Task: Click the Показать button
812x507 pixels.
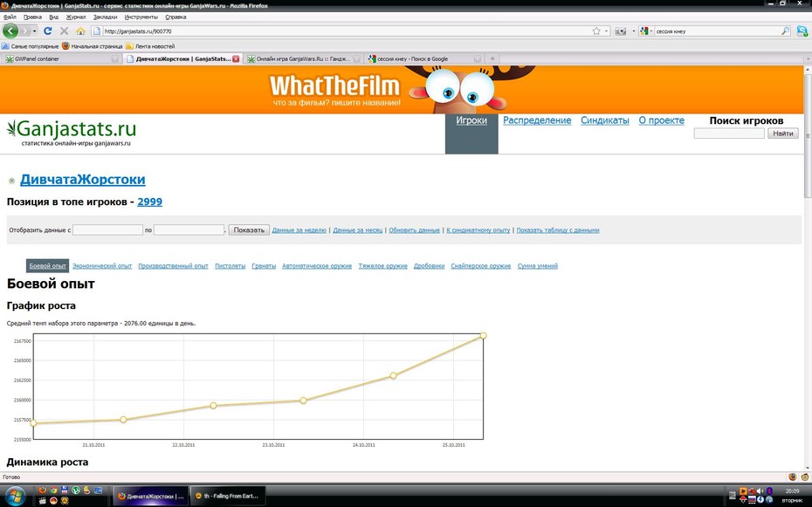Action: click(x=249, y=230)
